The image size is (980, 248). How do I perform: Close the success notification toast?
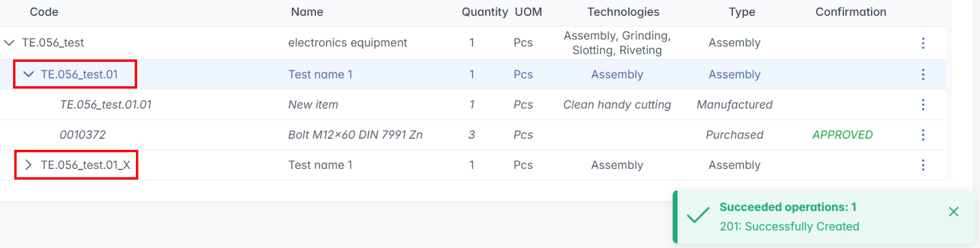pos(953,212)
